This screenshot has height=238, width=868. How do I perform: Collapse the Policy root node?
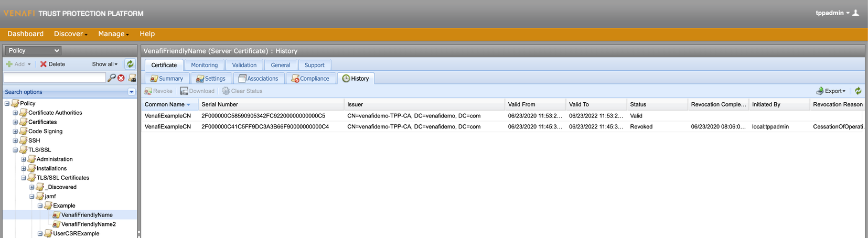point(7,103)
